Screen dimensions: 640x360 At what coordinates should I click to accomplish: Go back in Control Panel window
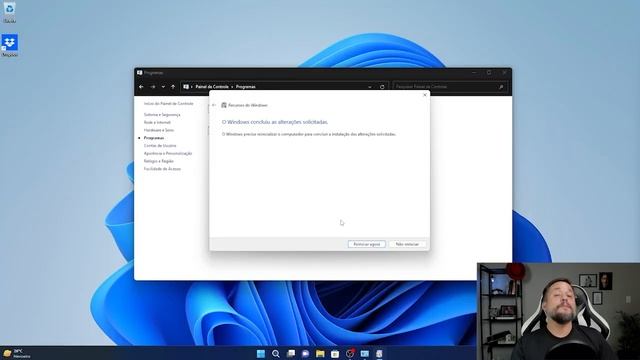coord(141,87)
